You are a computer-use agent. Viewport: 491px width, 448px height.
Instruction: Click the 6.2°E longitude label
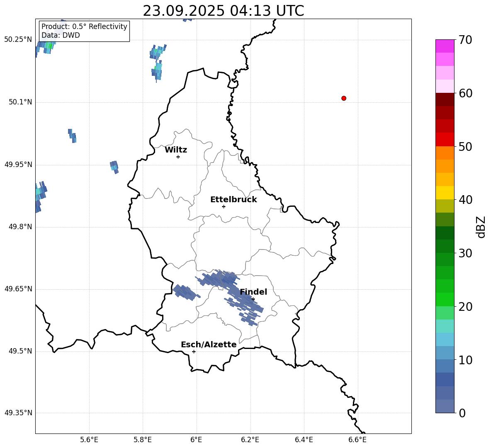coord(250,440)
